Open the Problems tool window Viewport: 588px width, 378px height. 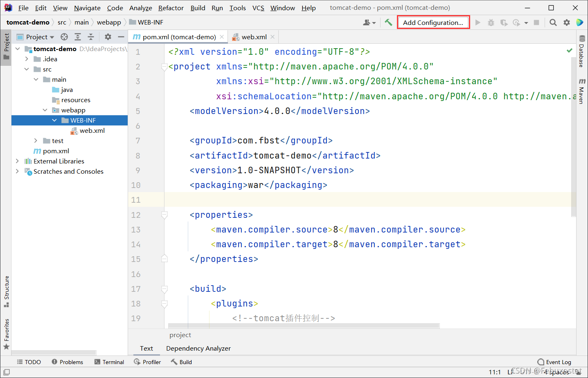click(68, 362)
